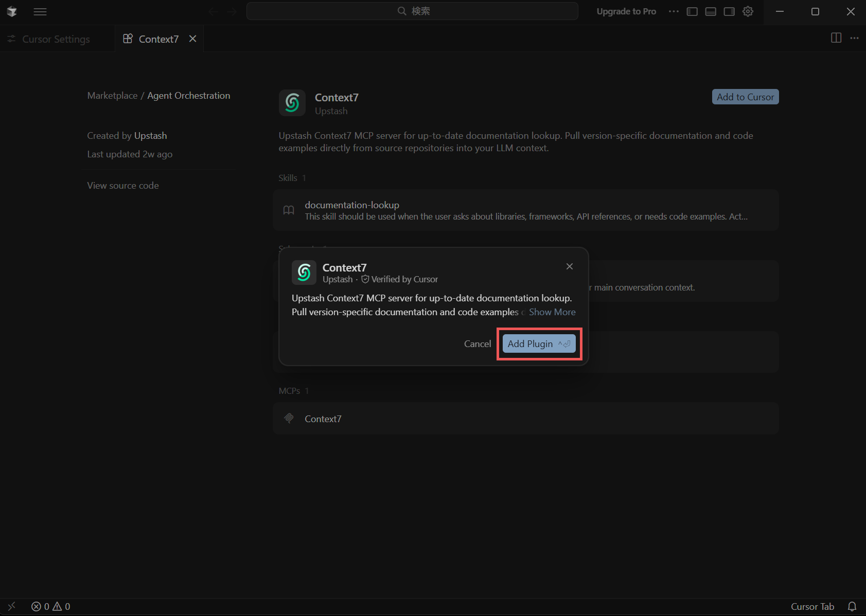Toggle the secondary sidebar layout icon
866x616 pixels.
(729, 11)
